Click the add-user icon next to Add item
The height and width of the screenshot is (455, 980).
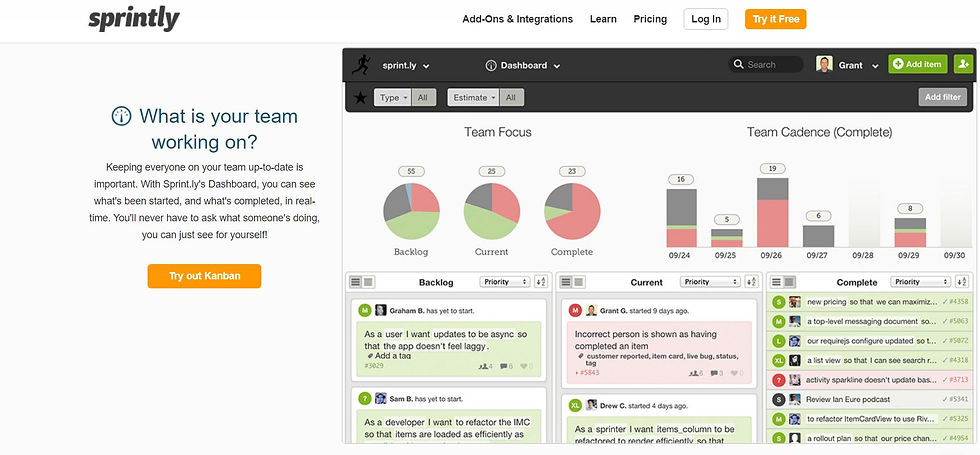[963, 64]
